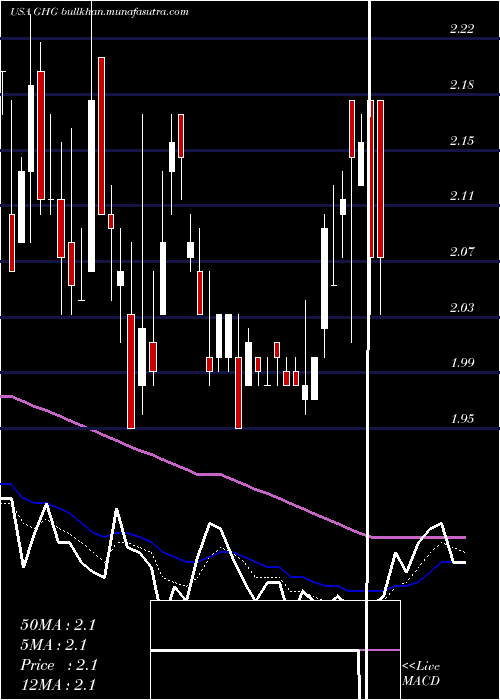The image size is (500, 700).
Task: Click the 5MA : 2.1 legend text
Action: (x=53, y=645)
